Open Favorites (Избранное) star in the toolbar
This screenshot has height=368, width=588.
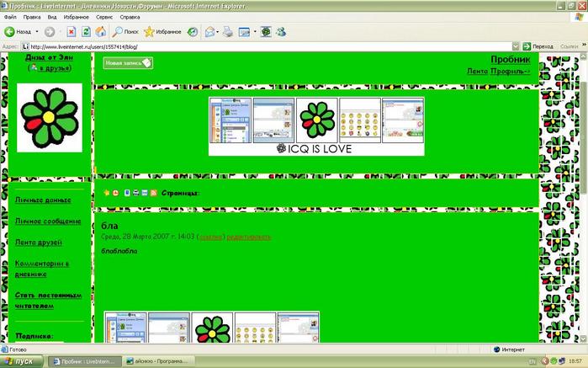pos(162,32)
